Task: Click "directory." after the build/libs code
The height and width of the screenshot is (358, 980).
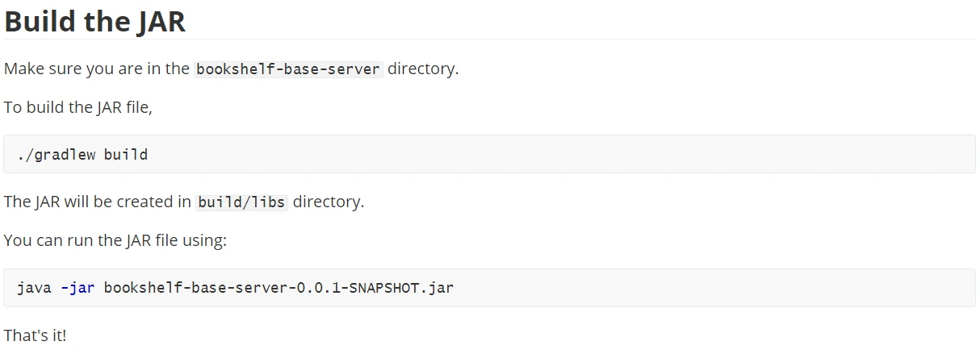Action: tap(329, 202)
